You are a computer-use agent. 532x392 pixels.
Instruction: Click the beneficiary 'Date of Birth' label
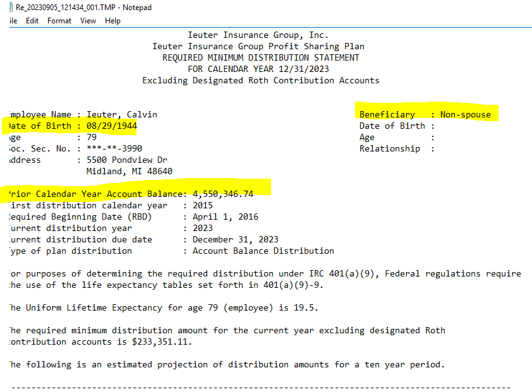392,126
